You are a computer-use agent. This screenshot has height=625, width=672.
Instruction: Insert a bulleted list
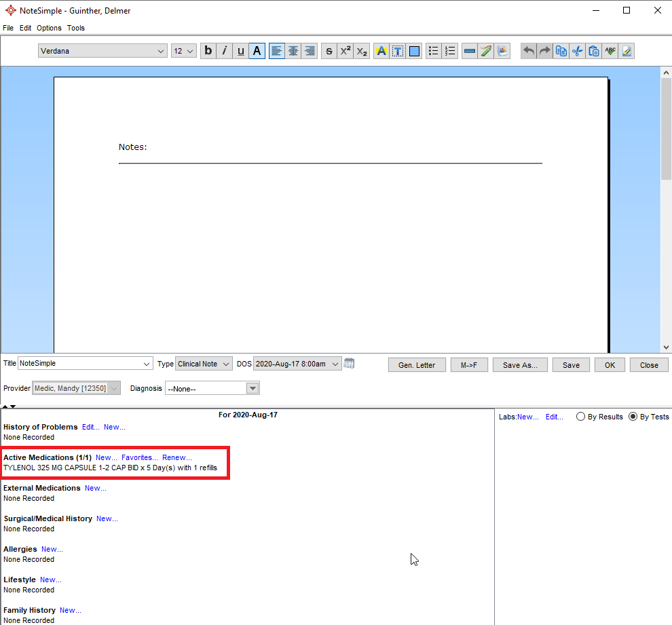[x=434, y=51]
